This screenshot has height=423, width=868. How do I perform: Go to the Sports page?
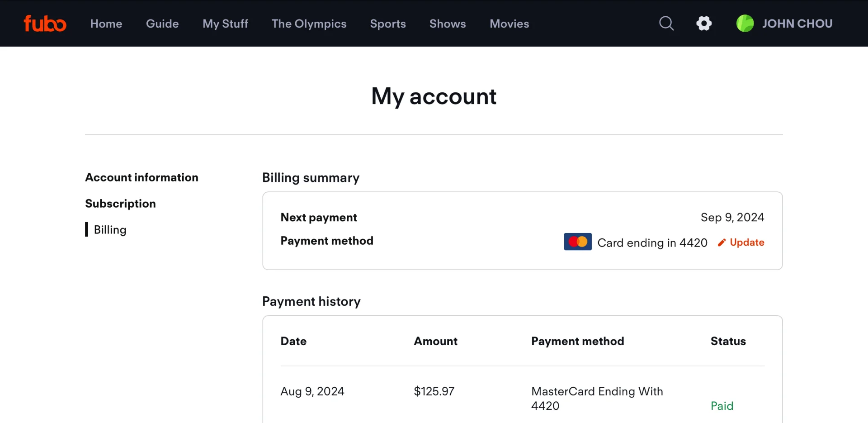[x=388, y=24]
